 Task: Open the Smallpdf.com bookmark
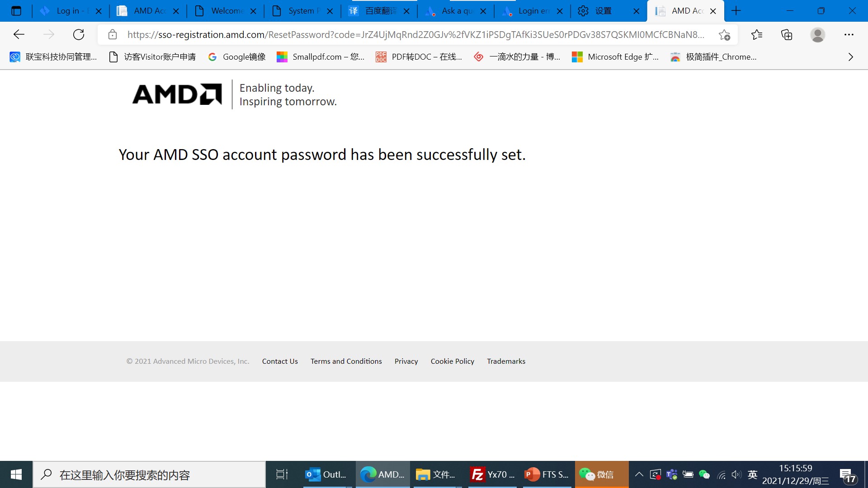tap(321, 57)
